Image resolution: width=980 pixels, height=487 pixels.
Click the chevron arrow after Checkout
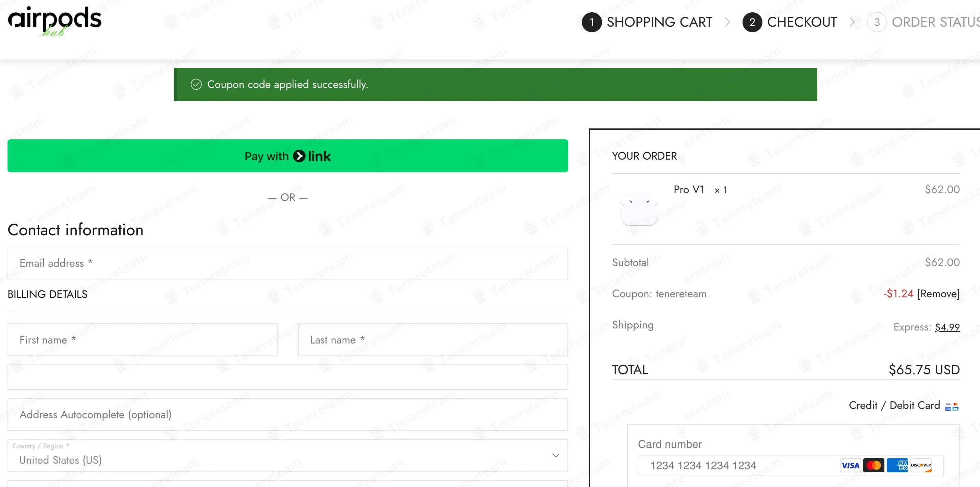[852, 22]
